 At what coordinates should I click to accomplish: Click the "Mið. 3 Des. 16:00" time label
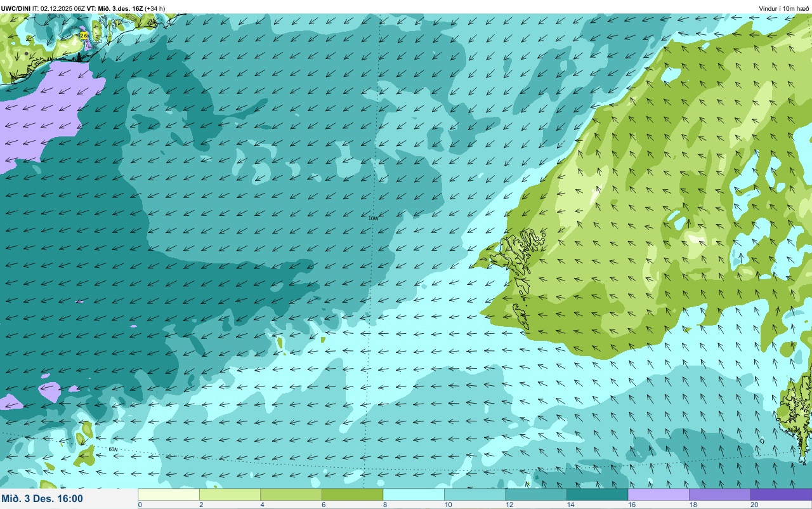(43, 499)
